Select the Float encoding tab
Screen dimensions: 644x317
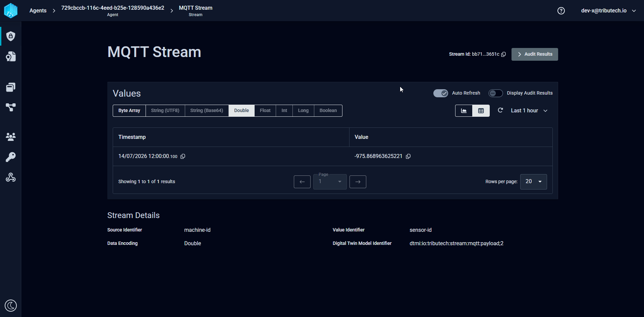[x=265, y=111]
